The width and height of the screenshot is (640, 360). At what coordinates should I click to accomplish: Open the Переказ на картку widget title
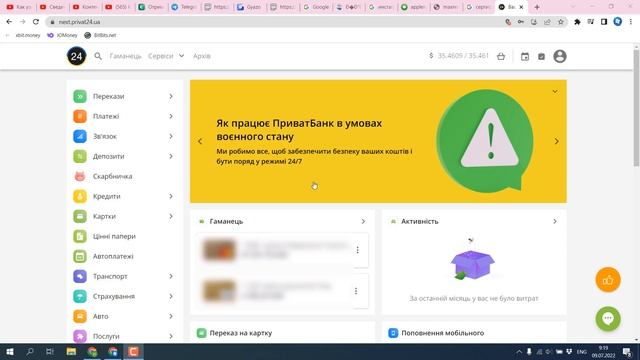[240, 333]
